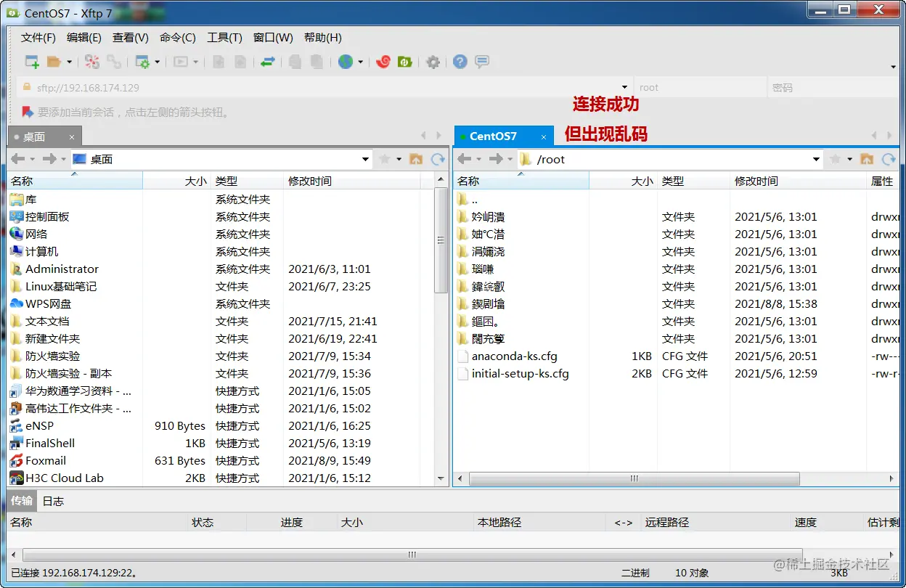Sort the local list by 修改时间 column

[x=352, y=181]
